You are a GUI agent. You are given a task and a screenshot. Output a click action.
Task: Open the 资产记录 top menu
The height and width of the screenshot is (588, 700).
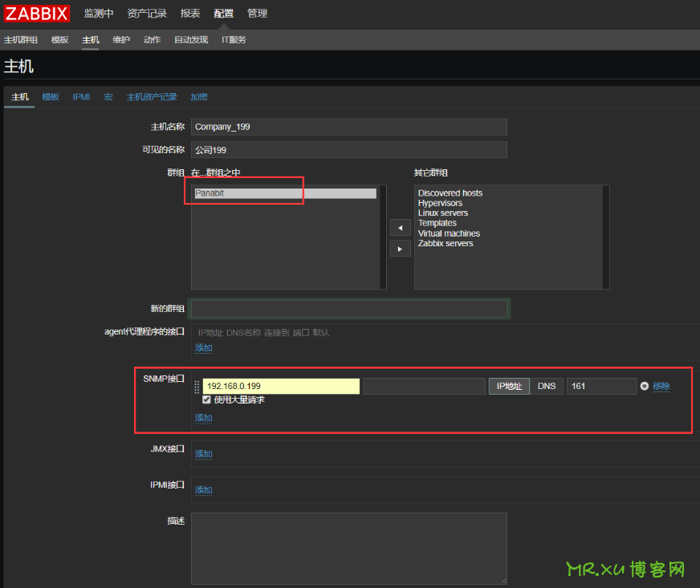147,14
